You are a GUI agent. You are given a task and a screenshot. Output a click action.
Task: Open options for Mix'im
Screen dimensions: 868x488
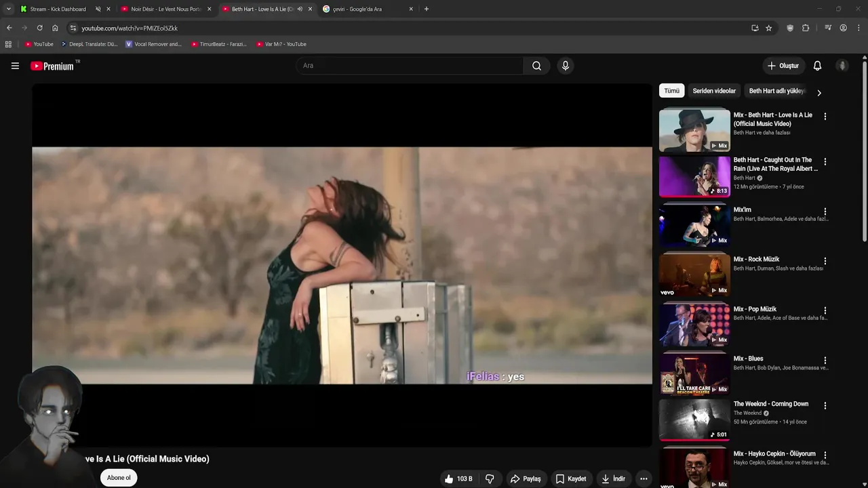825,211
